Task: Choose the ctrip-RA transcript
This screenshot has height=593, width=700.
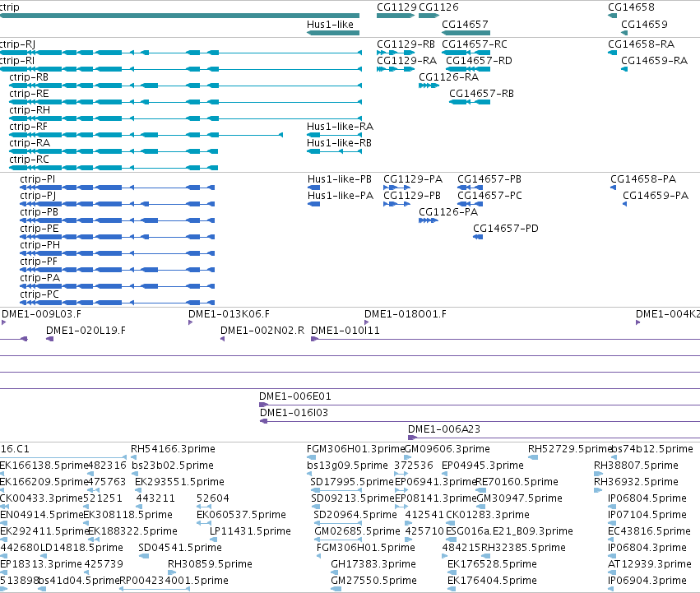Action: click(x=114, y=151)
